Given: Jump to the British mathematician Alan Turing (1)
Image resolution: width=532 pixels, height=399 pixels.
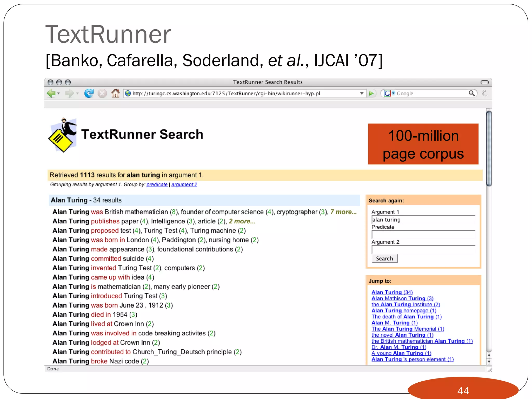Looking at the screenshot, I should pos(422,341).
